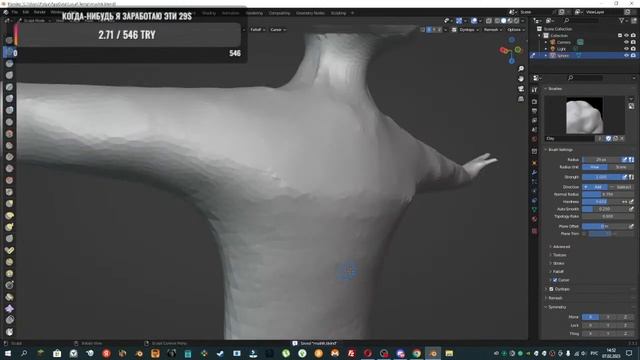
Task: Select the red Smooth brush tool
Action: [x=9, y=134]
